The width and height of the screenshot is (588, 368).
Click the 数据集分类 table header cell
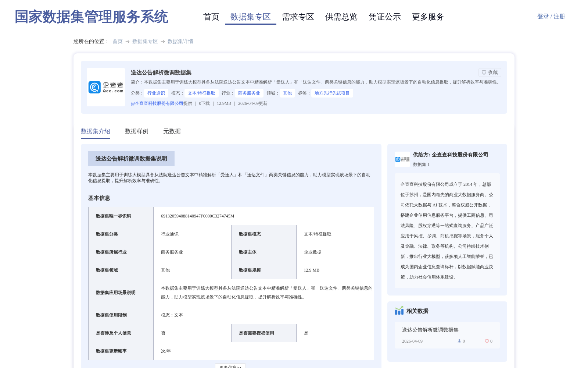coord(121,234)
